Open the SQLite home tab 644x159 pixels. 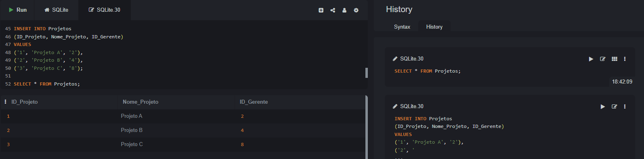pos(56,10)
